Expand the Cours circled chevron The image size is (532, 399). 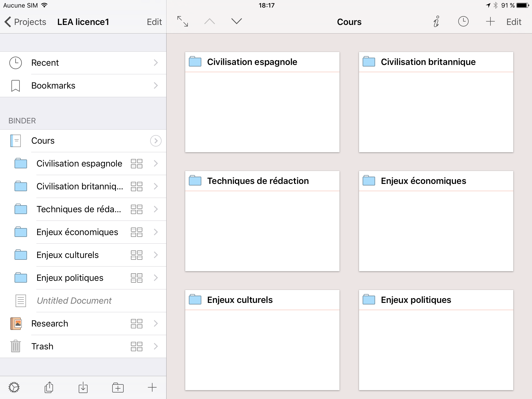click(x=156, y=141)
